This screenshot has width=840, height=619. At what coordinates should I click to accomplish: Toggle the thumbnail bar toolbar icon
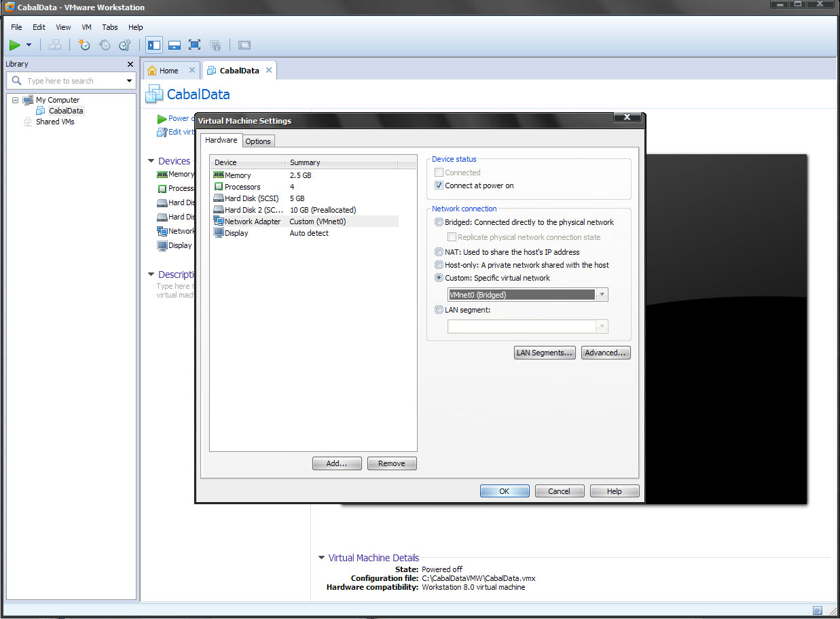click(x=175, y=45)
